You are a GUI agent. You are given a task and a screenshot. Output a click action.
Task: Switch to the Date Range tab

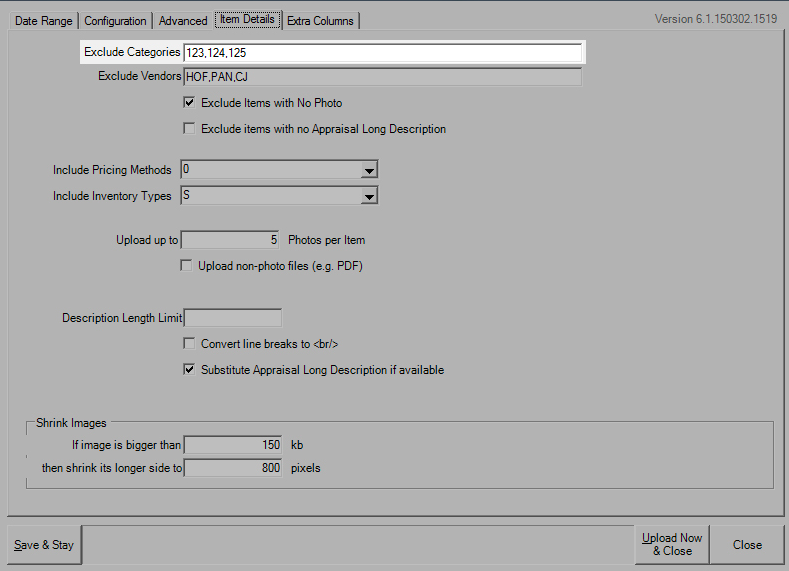coord(42,21)
